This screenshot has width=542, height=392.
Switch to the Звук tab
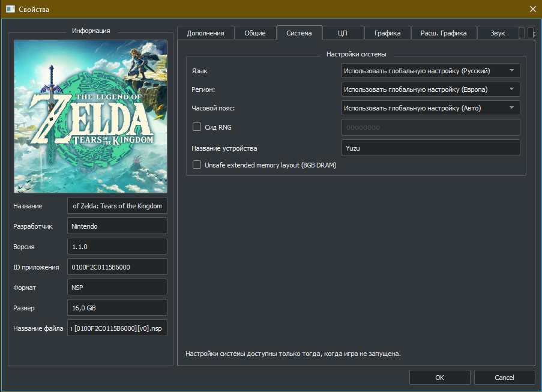coord(498,33)
